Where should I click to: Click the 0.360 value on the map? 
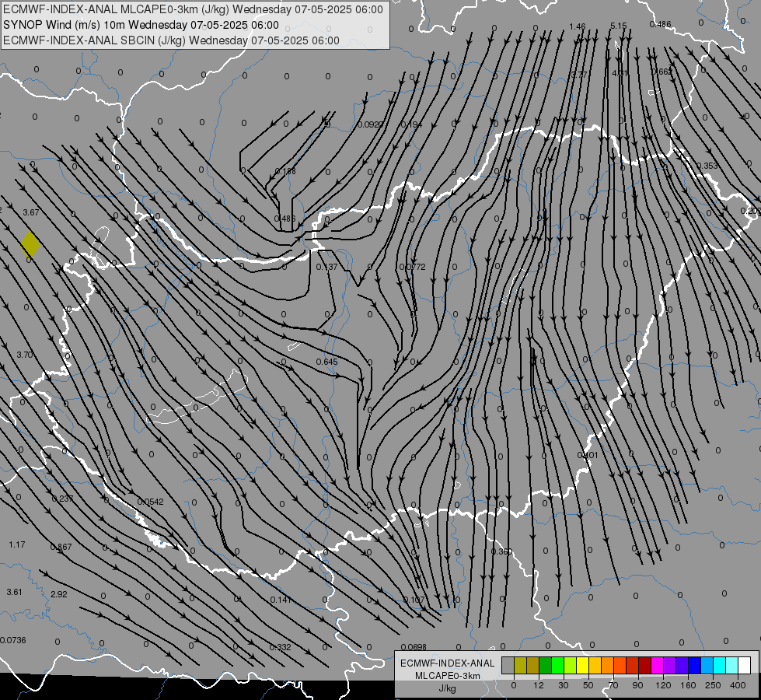click(501, 551)
